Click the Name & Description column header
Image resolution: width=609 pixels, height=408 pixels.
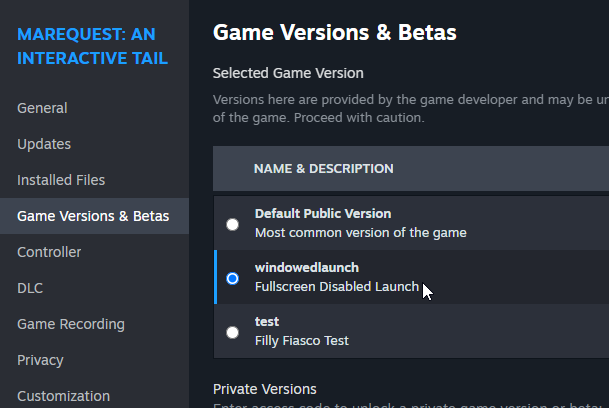pos(323,169)
